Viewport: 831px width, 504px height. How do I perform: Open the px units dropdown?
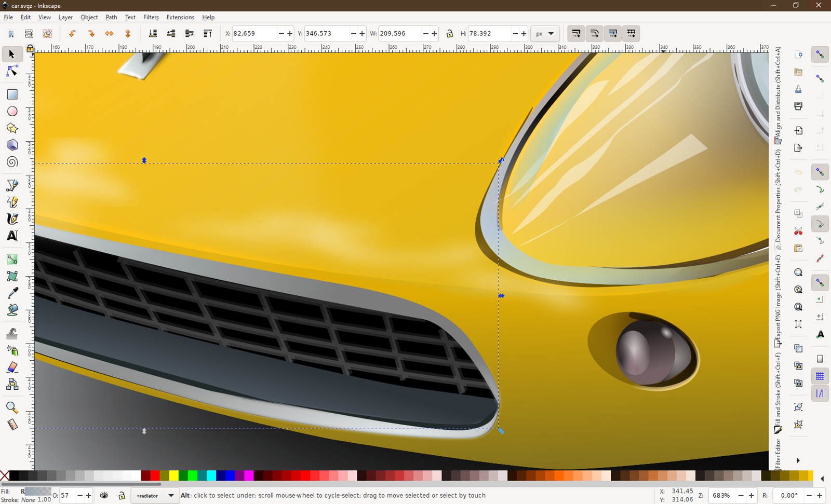click(545, 34)
